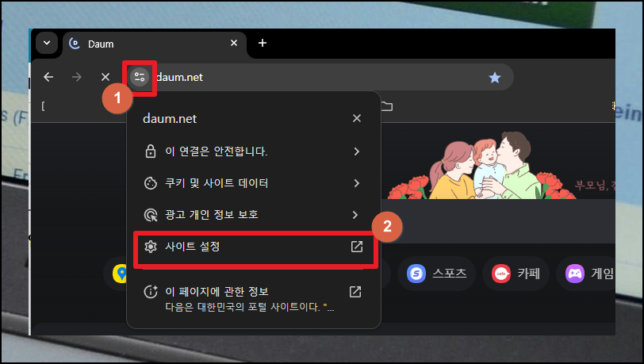
Task: Expand chevron for 쿠키 및 사이트 데이터
Action: 357,183
